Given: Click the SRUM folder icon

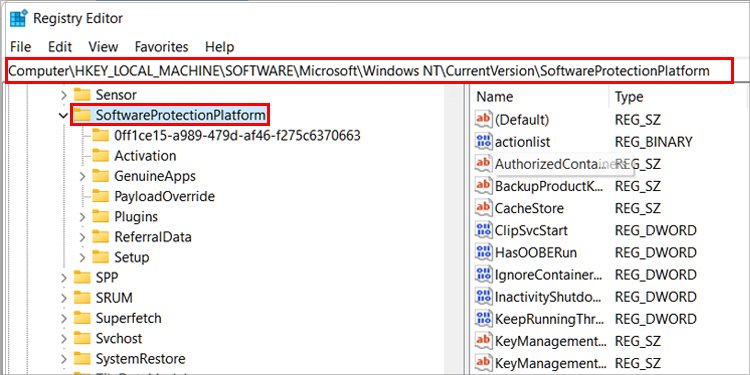Looking at the screenshot, I should 82,298.
